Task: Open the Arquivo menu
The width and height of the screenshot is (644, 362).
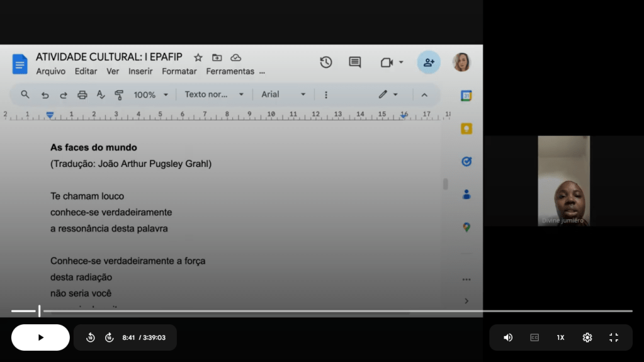Action: 50,72
